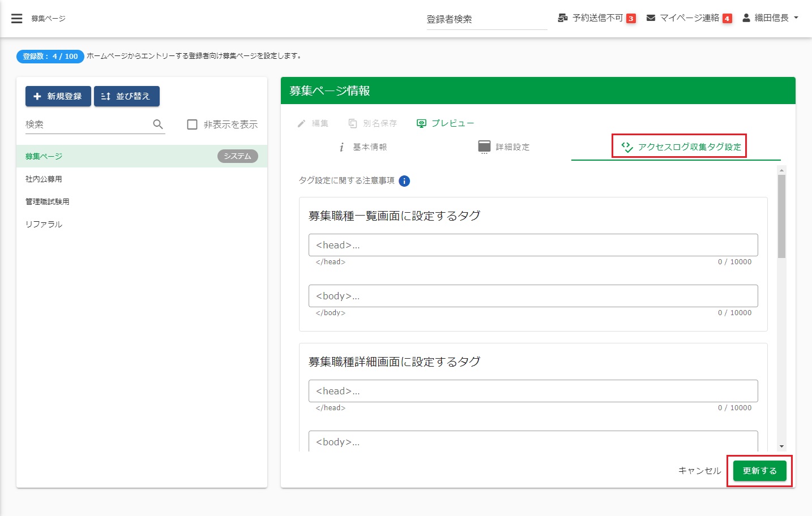Open マイページ連絡 mail notifications
Viewport: 812px width, 516px height.
click(x=651, y=18)
